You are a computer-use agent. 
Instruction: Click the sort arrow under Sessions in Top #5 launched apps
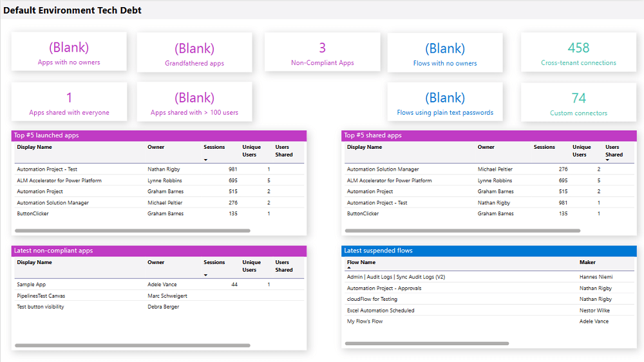coord(206,160)
